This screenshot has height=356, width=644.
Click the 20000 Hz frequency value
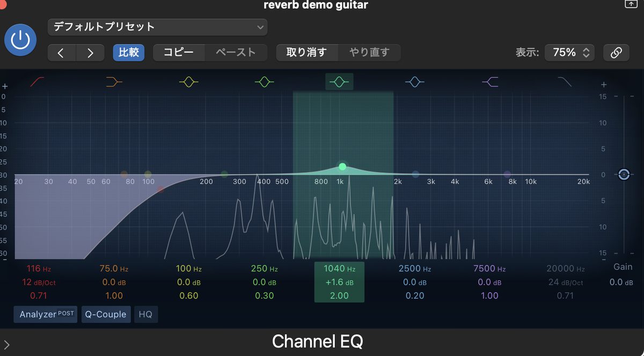click(565, 268)
